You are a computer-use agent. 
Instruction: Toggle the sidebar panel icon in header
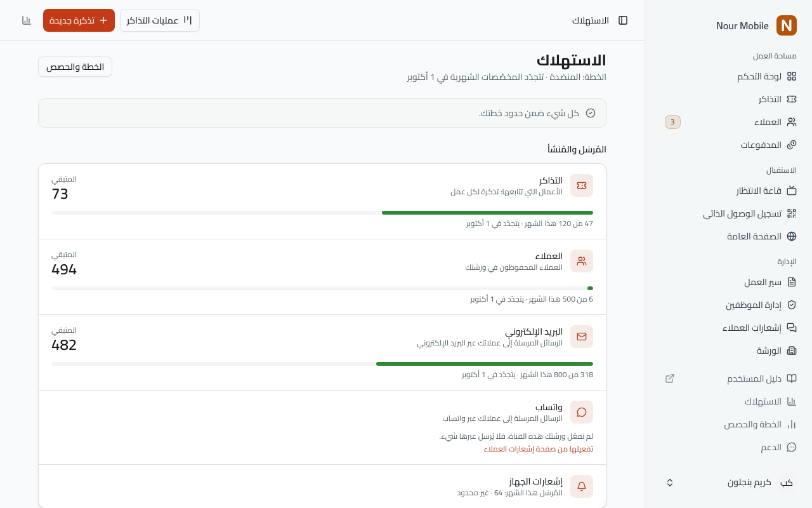(x=623, y=20)
